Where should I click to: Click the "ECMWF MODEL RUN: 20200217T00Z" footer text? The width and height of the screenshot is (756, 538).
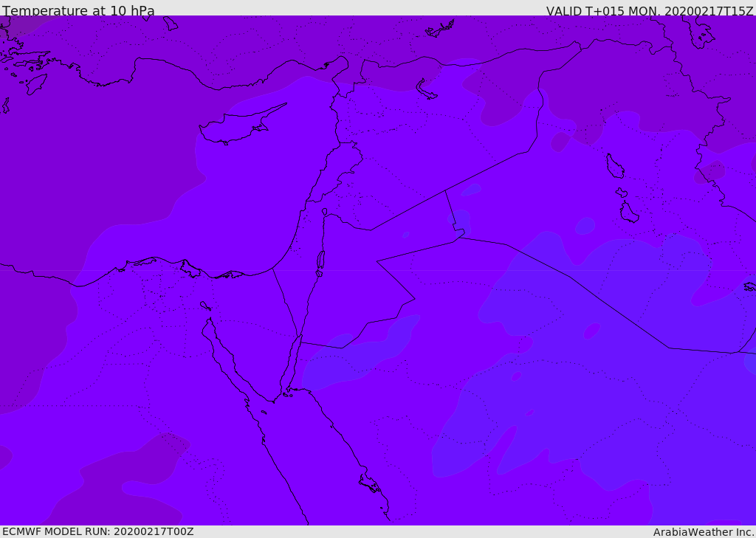pyautogui.click(x=98, y=531)
